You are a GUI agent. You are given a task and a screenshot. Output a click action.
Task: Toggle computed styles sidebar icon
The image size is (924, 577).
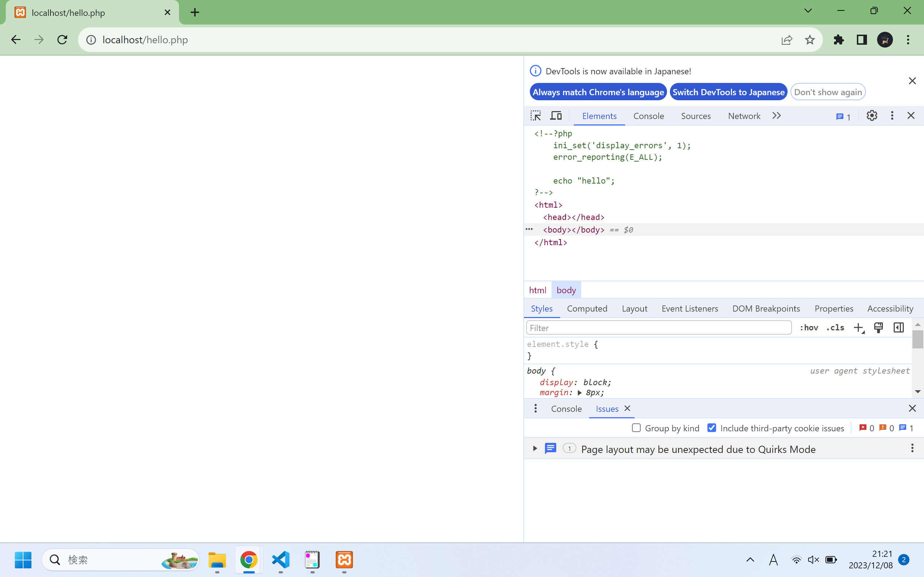pos(898,328)
